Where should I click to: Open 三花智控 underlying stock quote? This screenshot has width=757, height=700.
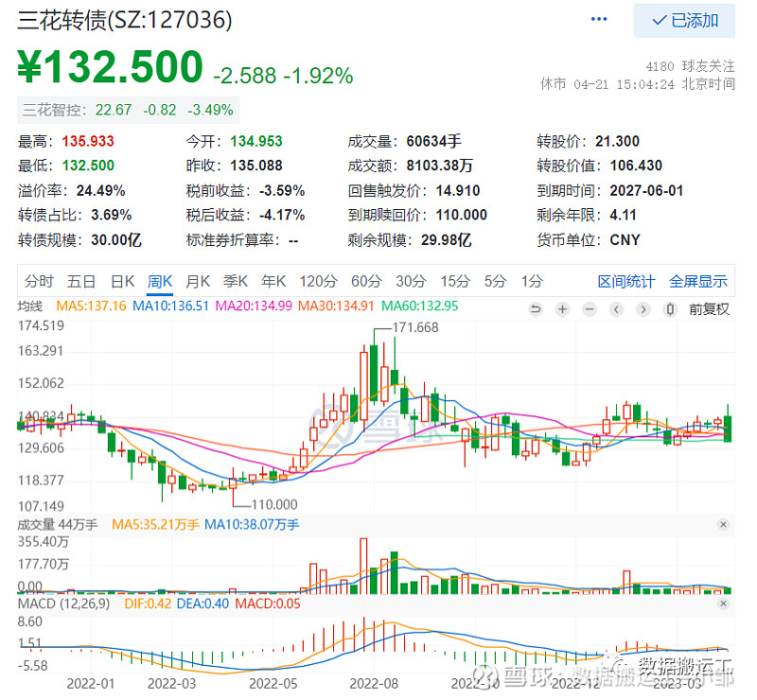pyautogui.click(x=128, y=110)
